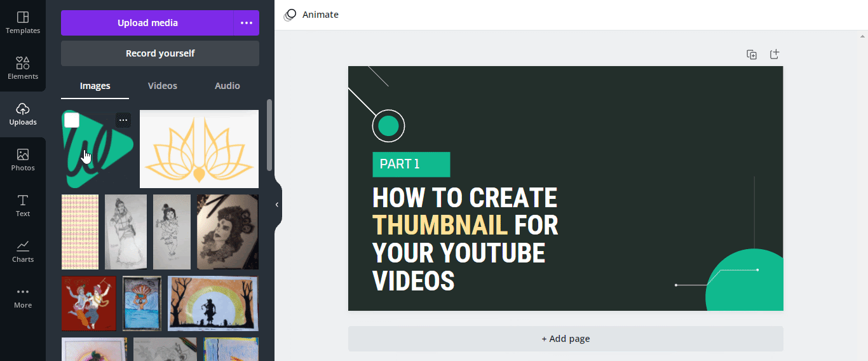This screenshot has width=868, height=361.
Task: Collapse the side panel with arrow handle
Action: (277, 205)
